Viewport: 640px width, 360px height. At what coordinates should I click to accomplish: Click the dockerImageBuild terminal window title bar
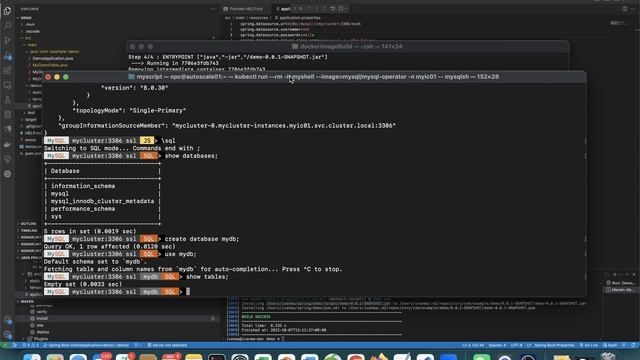point(347,47)
